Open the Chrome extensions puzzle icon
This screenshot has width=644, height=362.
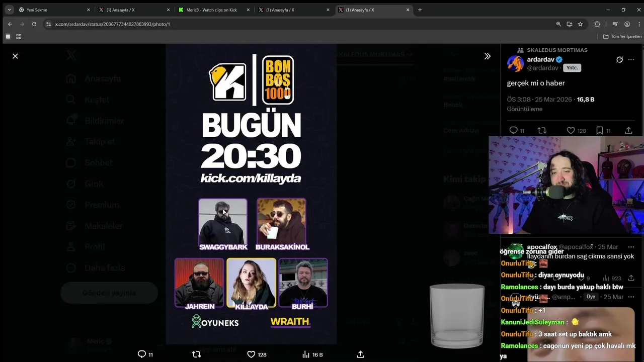(x=597, y=24)
